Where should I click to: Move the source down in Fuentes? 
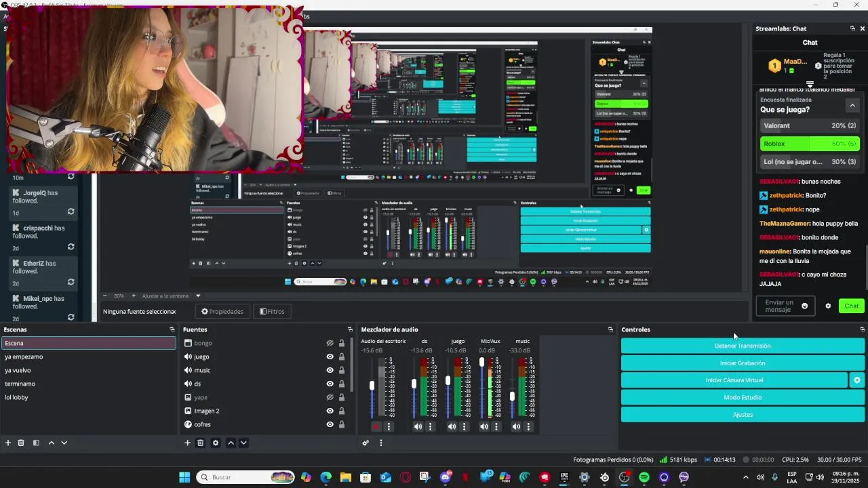tap(243, 443)
